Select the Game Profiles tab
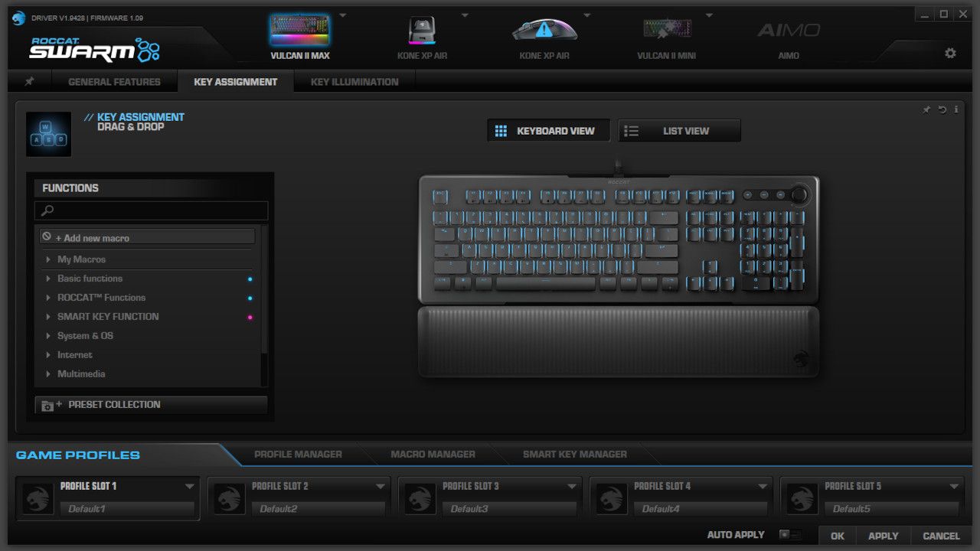980x551 pixels. [78, 455]
